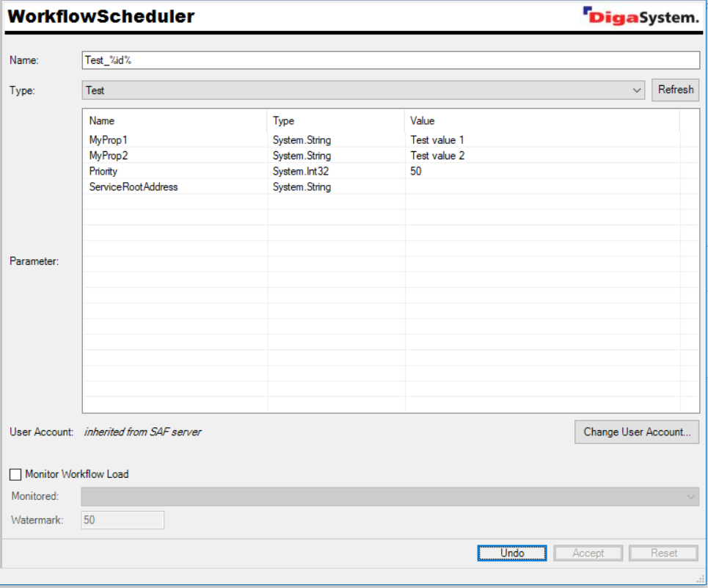
Task: Click the Priority value cell showing 50
Action: coord(416,171)
